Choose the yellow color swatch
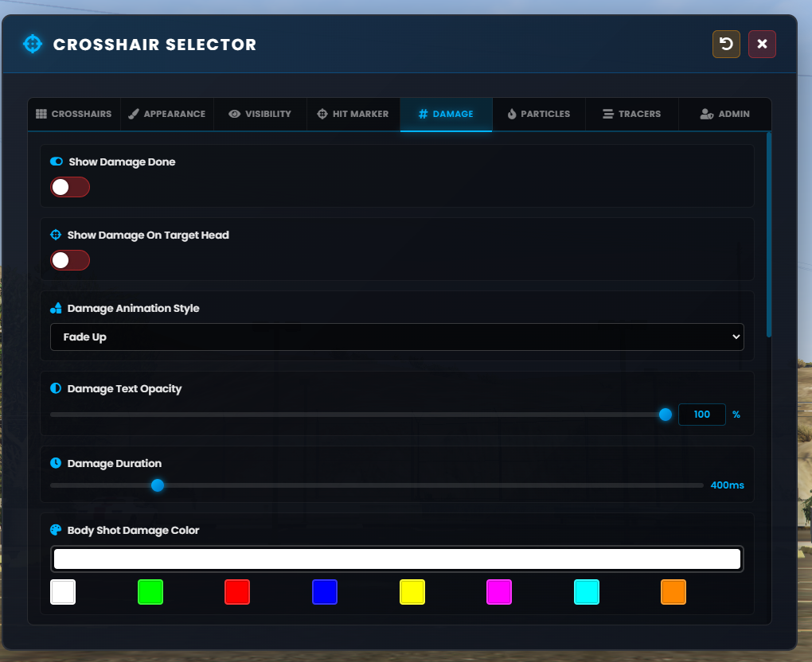The width and height of the screenshot is (812, 662). pyautogui.click(x=412, y=592)
